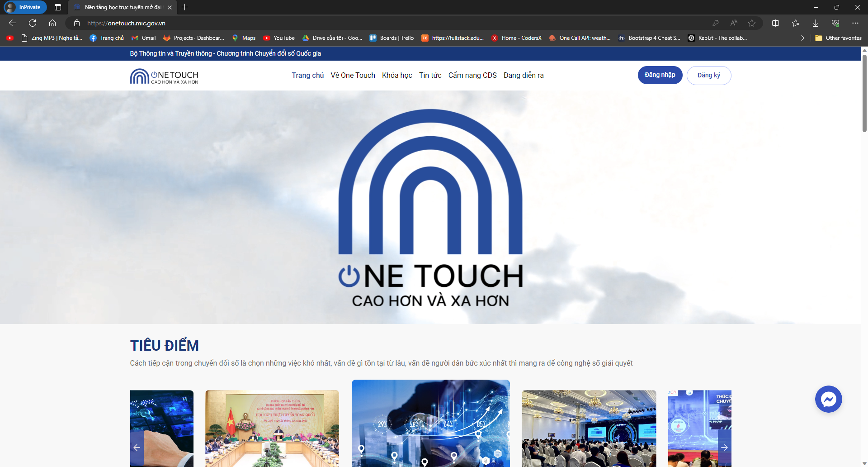Click the One Touch header logo
The image size is (868, 467).
pyautogui.click(x=164, y=76)
